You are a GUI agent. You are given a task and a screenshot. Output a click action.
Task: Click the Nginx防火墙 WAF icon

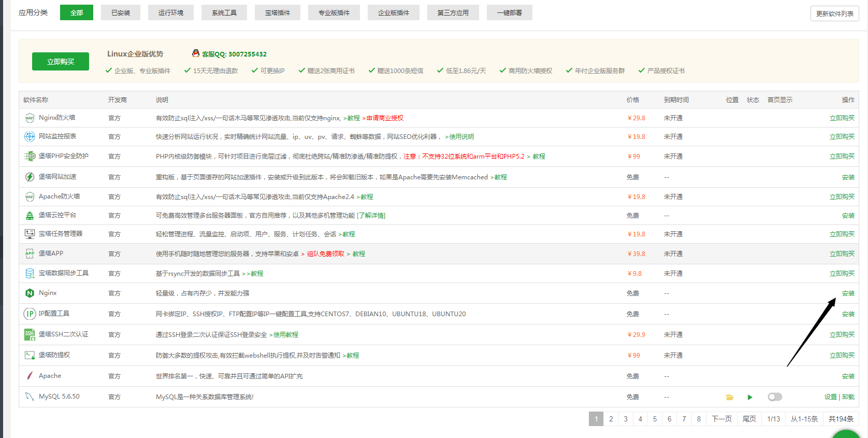point(30,118)
